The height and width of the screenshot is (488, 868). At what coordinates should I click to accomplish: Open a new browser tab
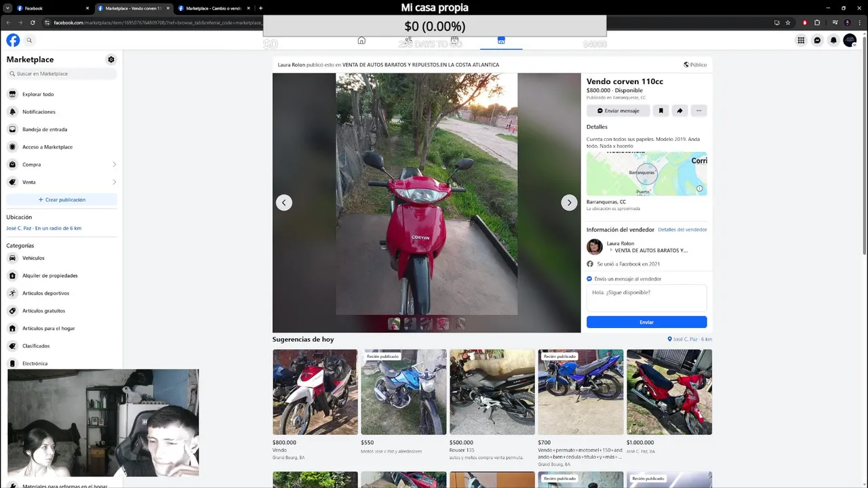(260, 8)
